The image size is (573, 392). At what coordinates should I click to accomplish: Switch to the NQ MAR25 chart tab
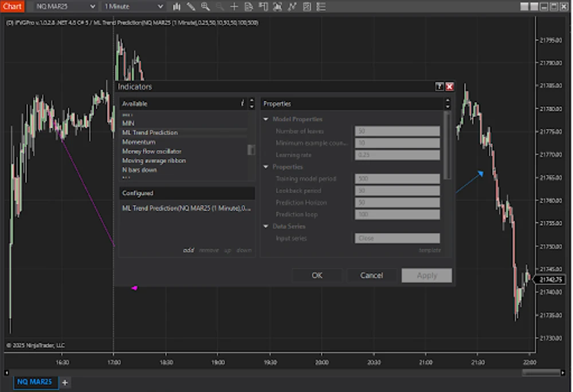click(x=35, y=382)
